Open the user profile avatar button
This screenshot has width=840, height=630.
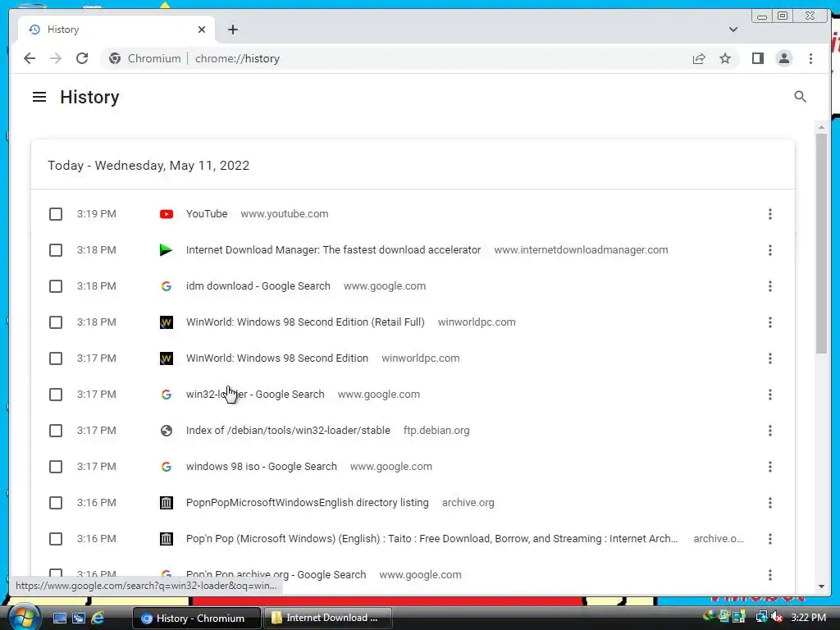(783, 58)
